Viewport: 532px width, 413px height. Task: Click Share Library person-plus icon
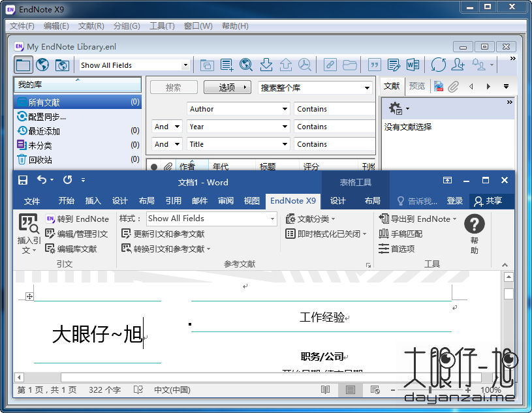[458, 65]
